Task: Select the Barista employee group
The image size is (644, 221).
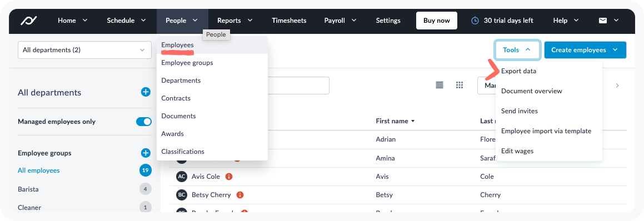Action: click(x=28, y=189)
